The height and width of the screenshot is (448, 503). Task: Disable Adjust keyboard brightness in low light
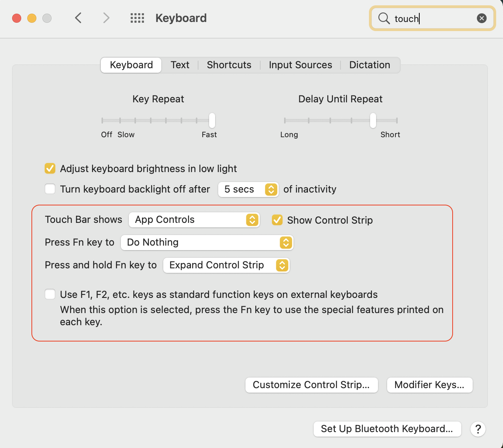(50, 168)
